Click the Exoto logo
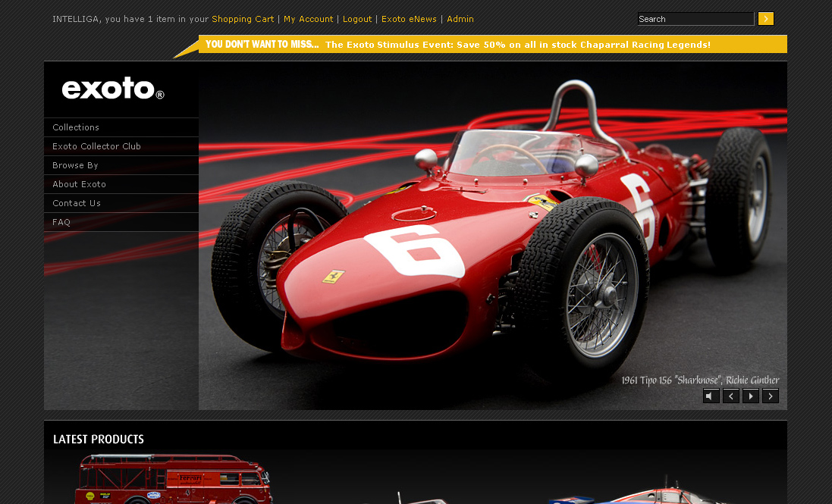The height and width of the screenshot is (504, 832). [113, 89]
